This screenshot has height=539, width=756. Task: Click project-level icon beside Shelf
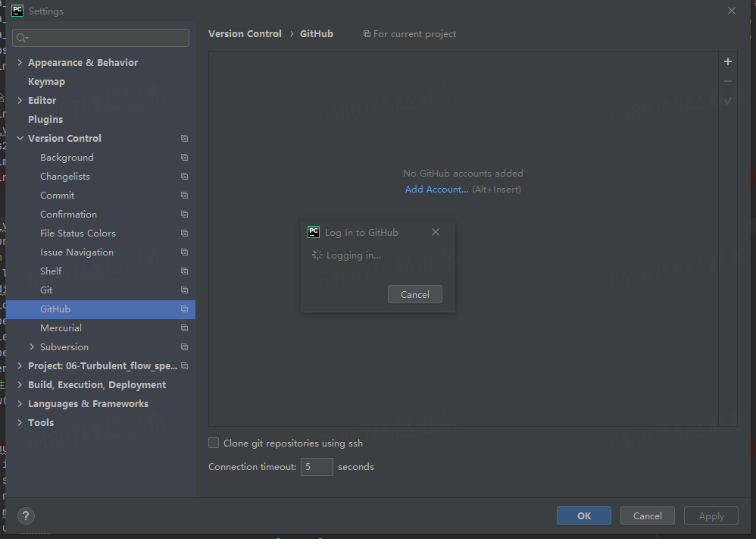click(x=184, y=271)
